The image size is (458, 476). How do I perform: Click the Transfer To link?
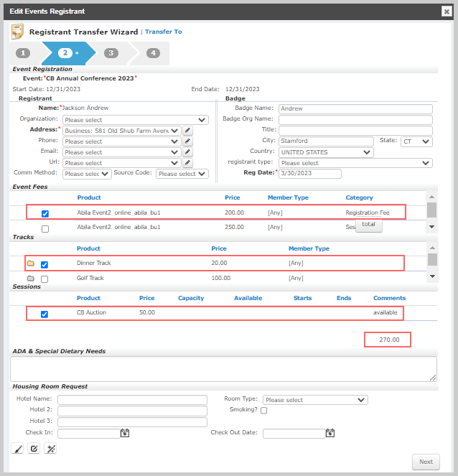click(x=163, y=32)
